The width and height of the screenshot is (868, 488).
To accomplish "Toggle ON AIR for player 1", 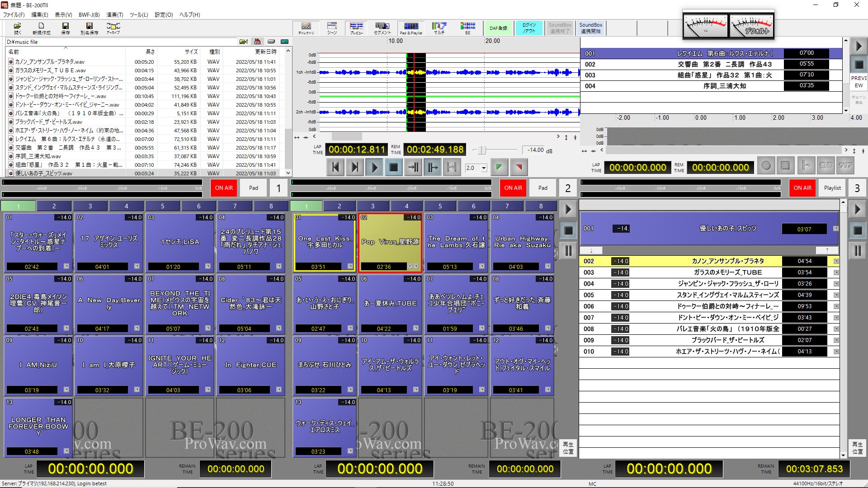I will (224, 188).
